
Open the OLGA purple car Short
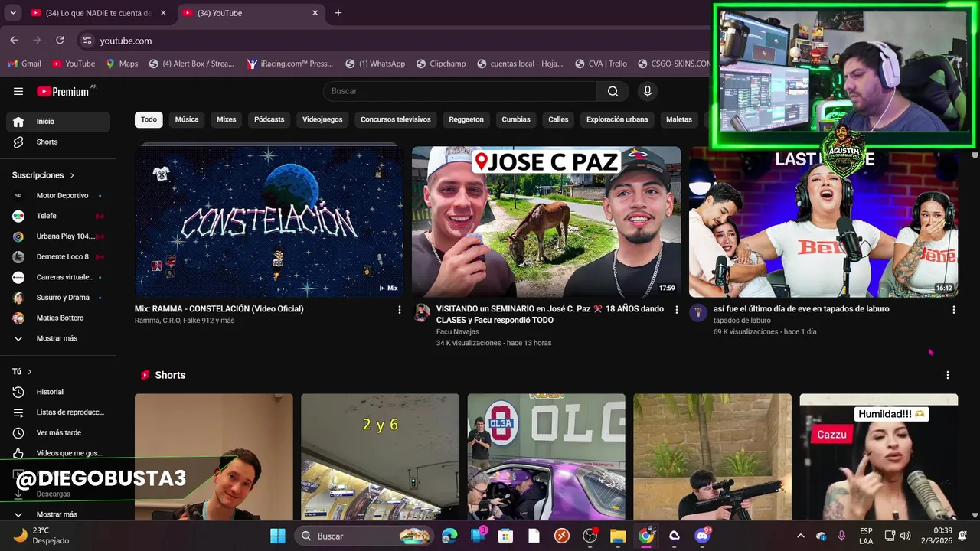click(546, 457)
